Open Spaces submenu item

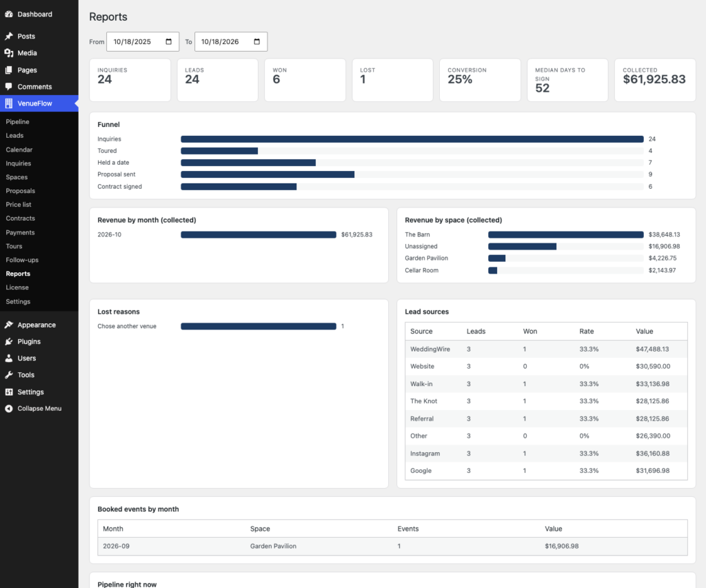[17, 177]
